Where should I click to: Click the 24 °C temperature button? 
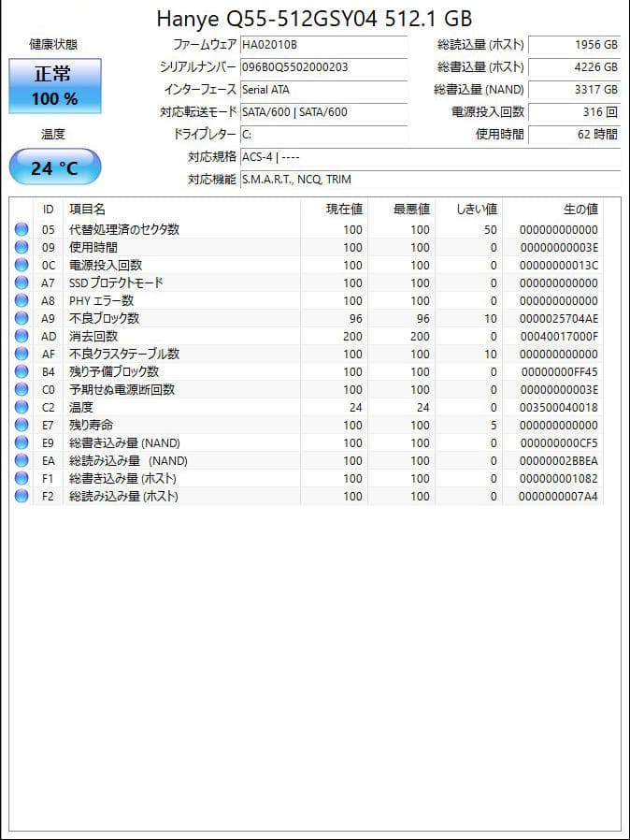pyautogui.click(x=55, y=167)
